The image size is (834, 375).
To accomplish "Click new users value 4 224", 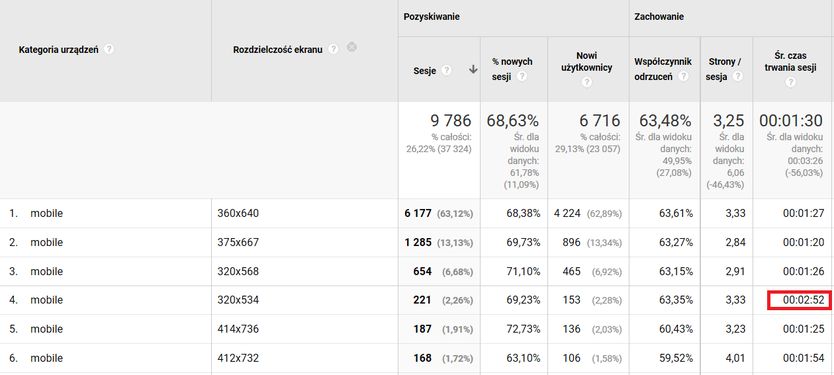I will point(567,213).
